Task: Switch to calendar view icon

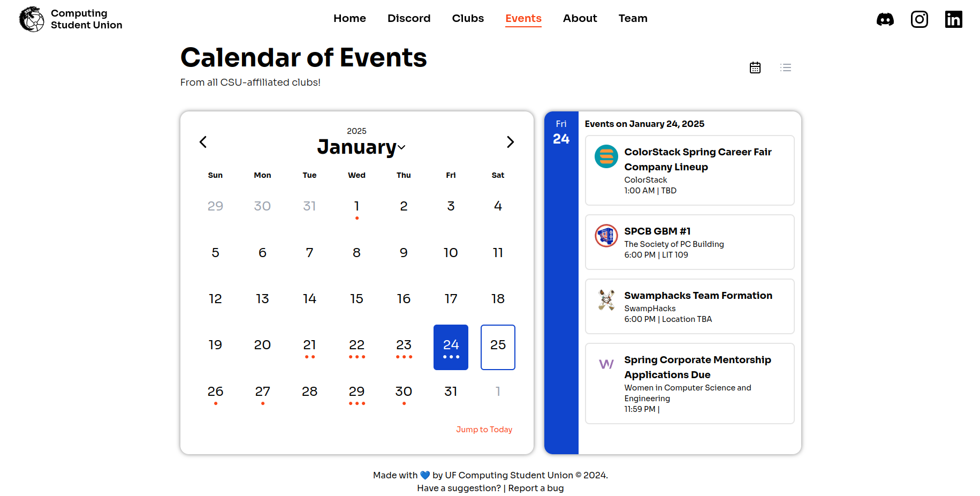Action: 755,67
